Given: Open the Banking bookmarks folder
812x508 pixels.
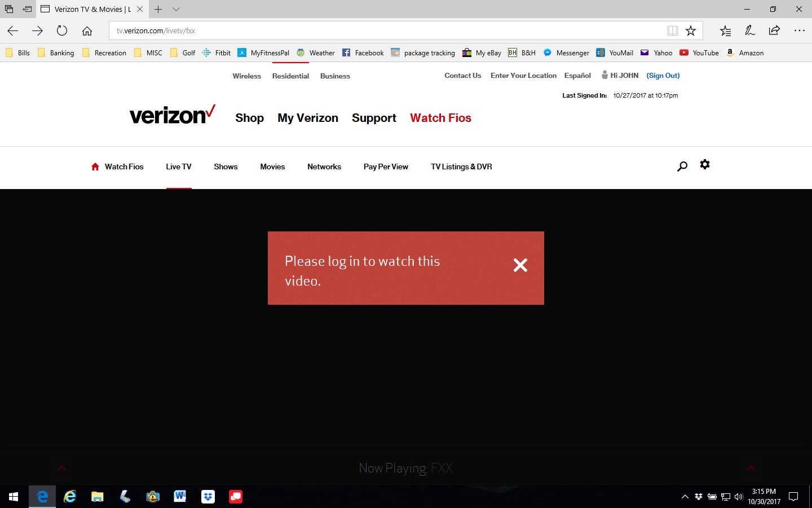Looking at the screenshot, I should pyautogui.click(x=55, y=52).
